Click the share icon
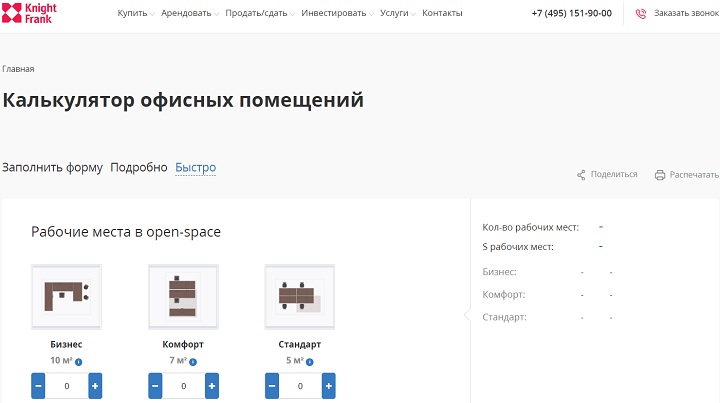Image resolution: width=720 pixels, height=403 pixels. tap(581, 175)
